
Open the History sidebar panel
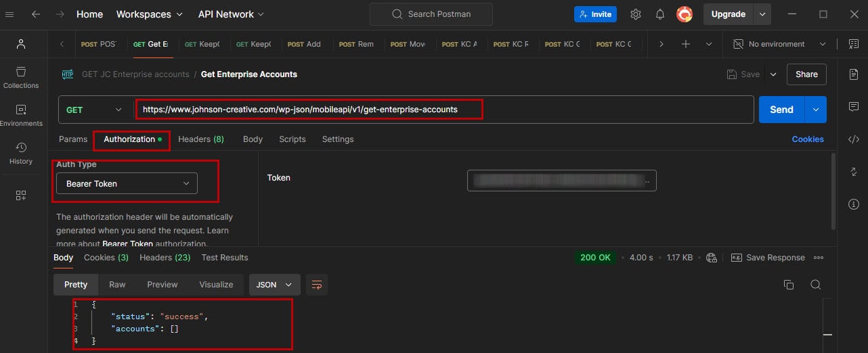pyautogui.click(x=21, y=153)
